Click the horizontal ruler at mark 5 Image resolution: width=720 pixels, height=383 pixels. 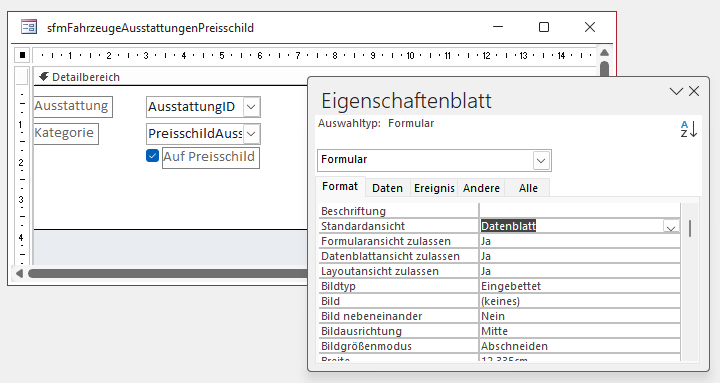[x=222, y=56]
